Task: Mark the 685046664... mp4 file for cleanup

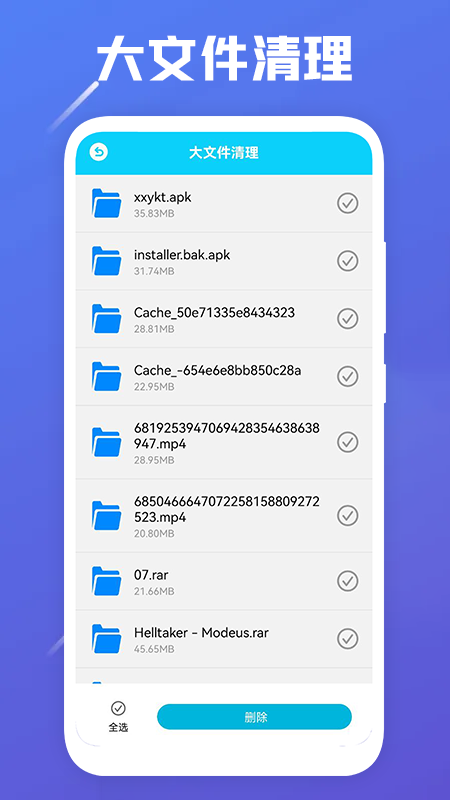Action: (347, 515)
